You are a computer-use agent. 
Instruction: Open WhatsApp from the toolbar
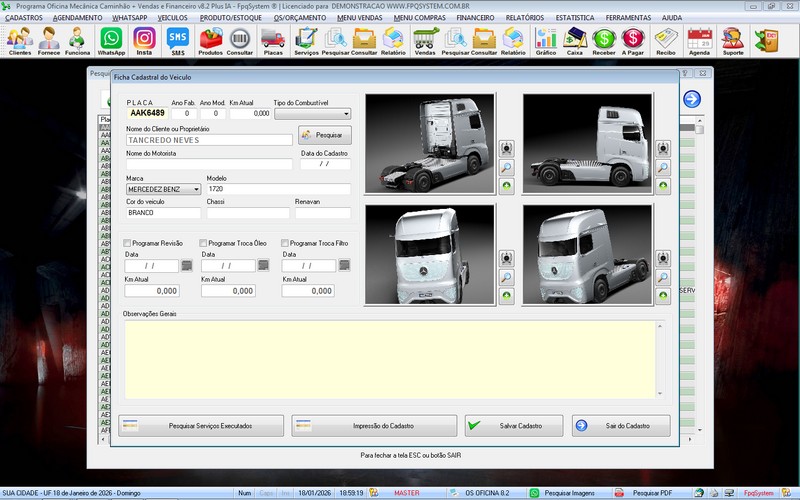(111, 40)
